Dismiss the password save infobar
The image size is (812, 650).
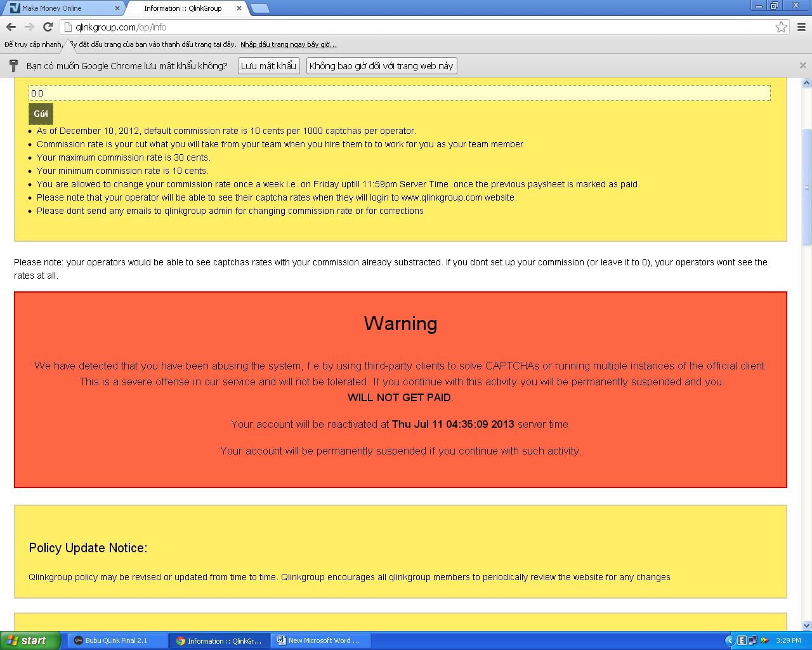coord(802,65)
